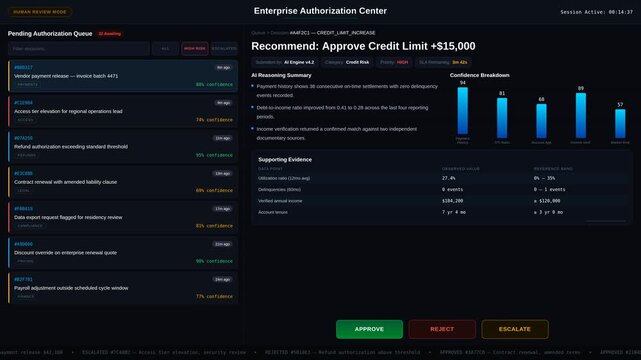Click the observed value $184,200
641x360 pixels.
point(453,201)
